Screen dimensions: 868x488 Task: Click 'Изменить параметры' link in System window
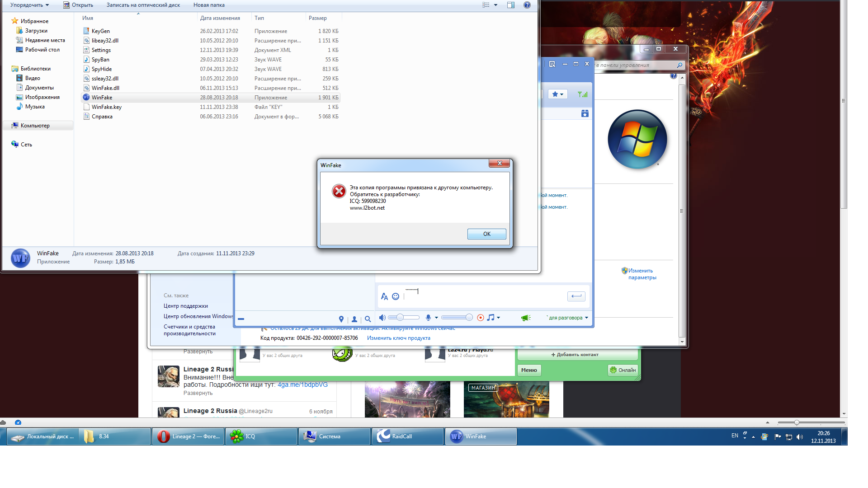pyautogui.click(x=642, y=274)
